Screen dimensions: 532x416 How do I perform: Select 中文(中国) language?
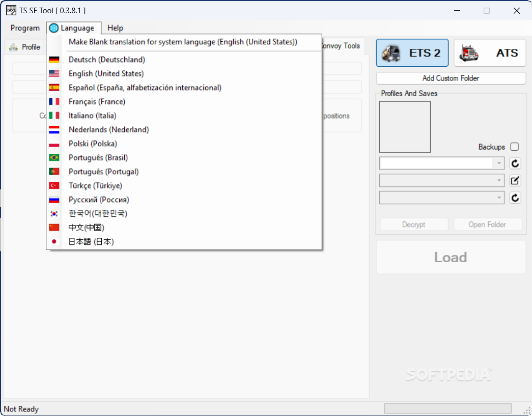pyautogui.click(x=184, y=227)
